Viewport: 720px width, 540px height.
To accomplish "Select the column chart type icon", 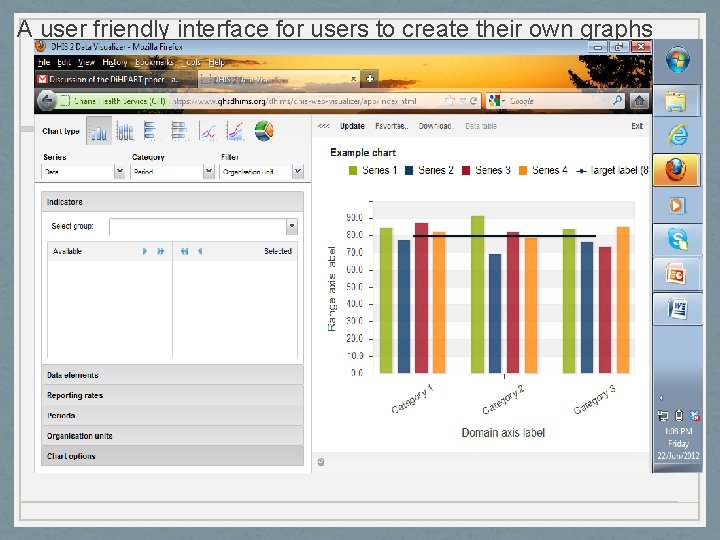I will 99,131.
